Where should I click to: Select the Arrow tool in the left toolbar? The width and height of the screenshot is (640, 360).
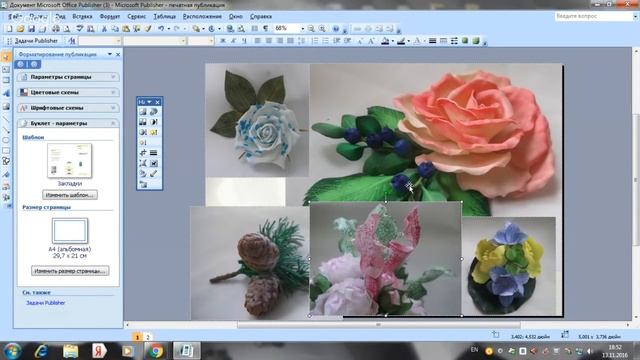coord(6,130)
